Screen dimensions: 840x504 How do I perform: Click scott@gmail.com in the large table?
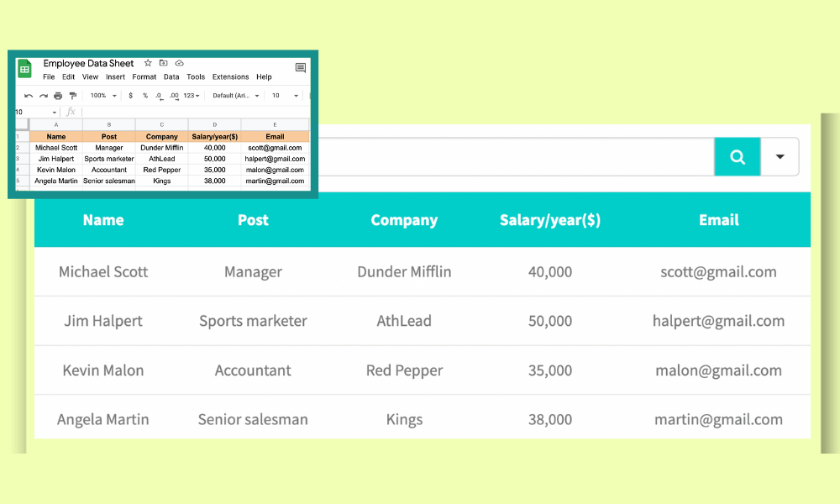point(718,272)
